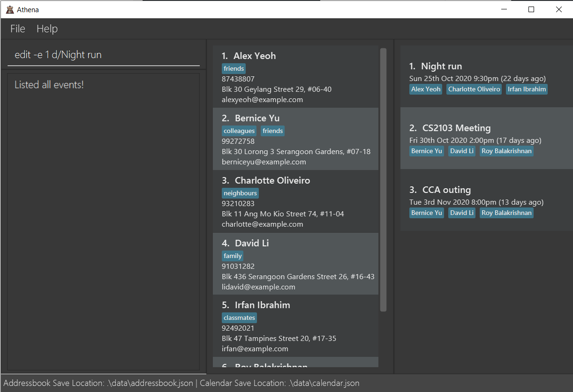The height and width of the screenshot is (392, 573).
Task: Click phone number 93210283
Action: pos(238,203)
